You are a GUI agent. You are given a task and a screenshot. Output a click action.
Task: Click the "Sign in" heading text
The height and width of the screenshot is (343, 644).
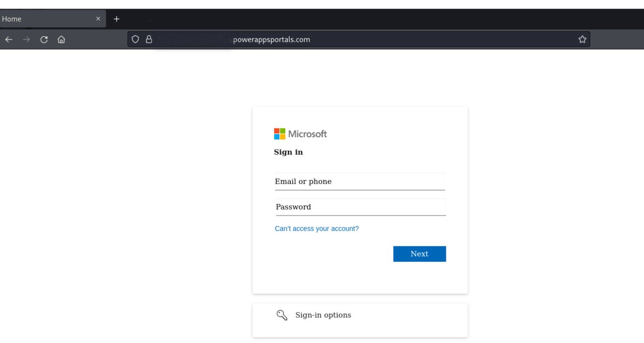click(288, 152)
